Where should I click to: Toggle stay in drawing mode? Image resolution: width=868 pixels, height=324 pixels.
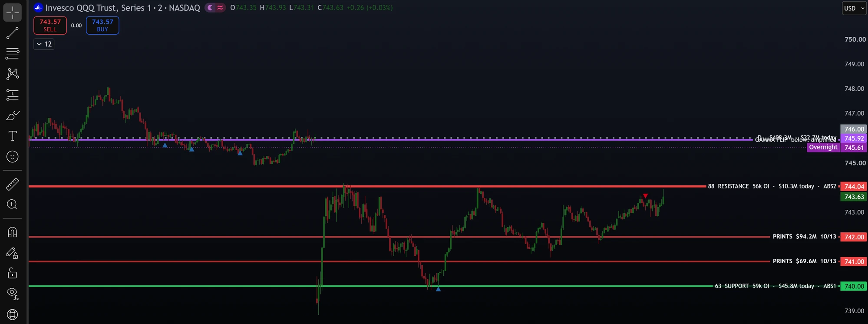tap(12, 253)
